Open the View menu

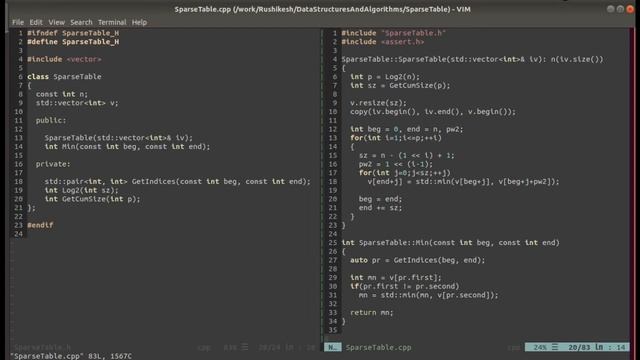[x=56, y=22]
